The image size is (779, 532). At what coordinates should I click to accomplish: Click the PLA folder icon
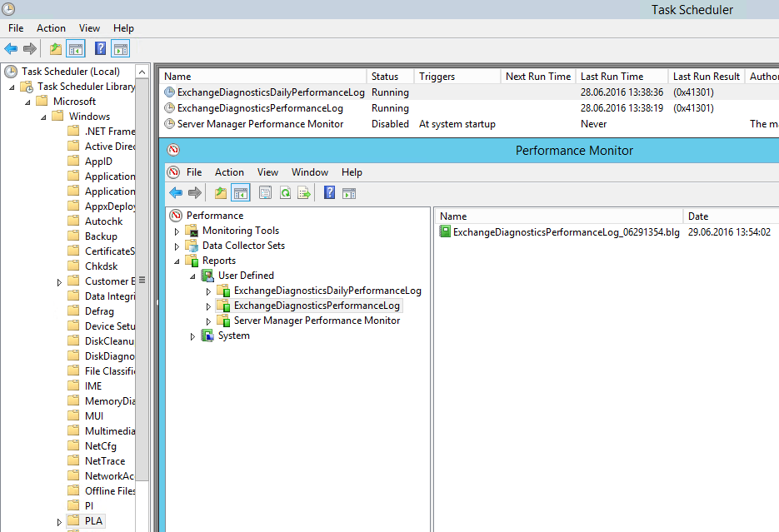[73, 520]
